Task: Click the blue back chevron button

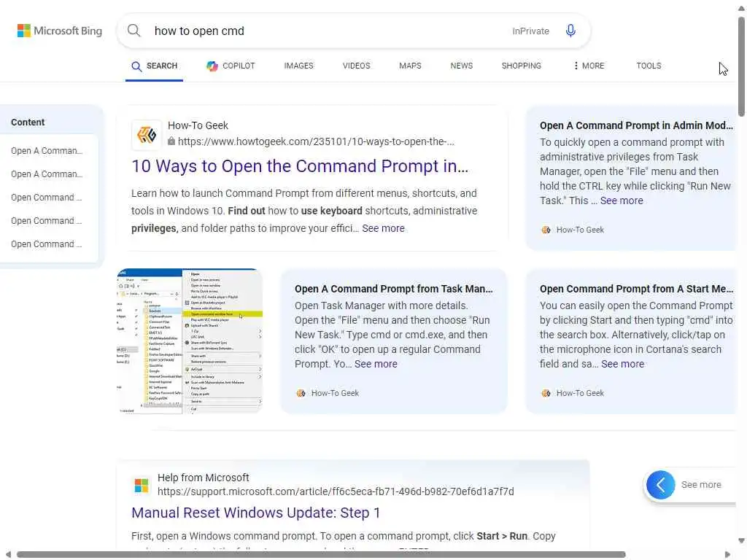Action: [x=660, y=485]
